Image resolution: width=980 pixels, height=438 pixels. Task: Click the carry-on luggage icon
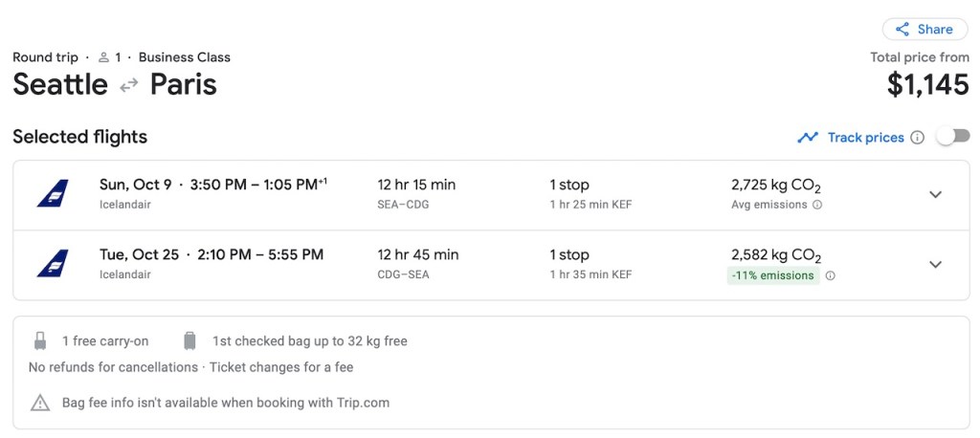click(40, 340)
